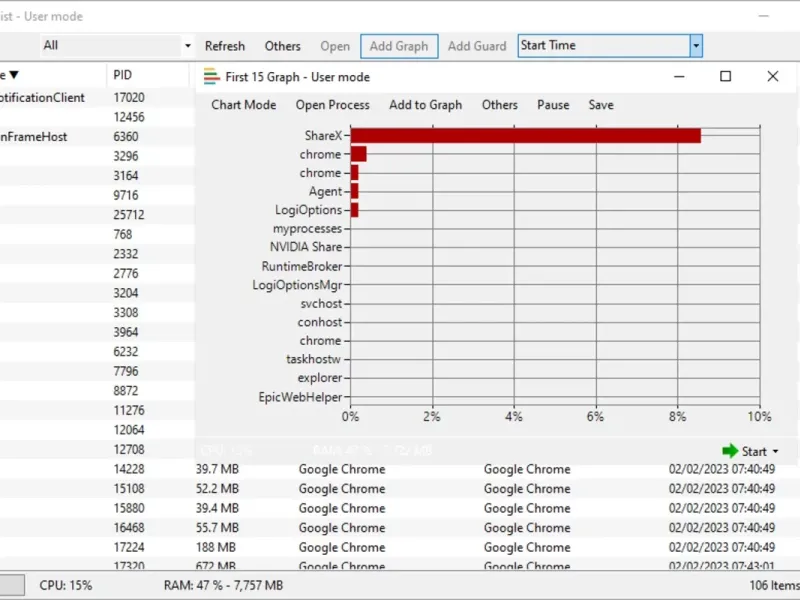This screenshot has height=600, width=800.
Task: Select the row with PID 6360
Action: tap(97, 137)
